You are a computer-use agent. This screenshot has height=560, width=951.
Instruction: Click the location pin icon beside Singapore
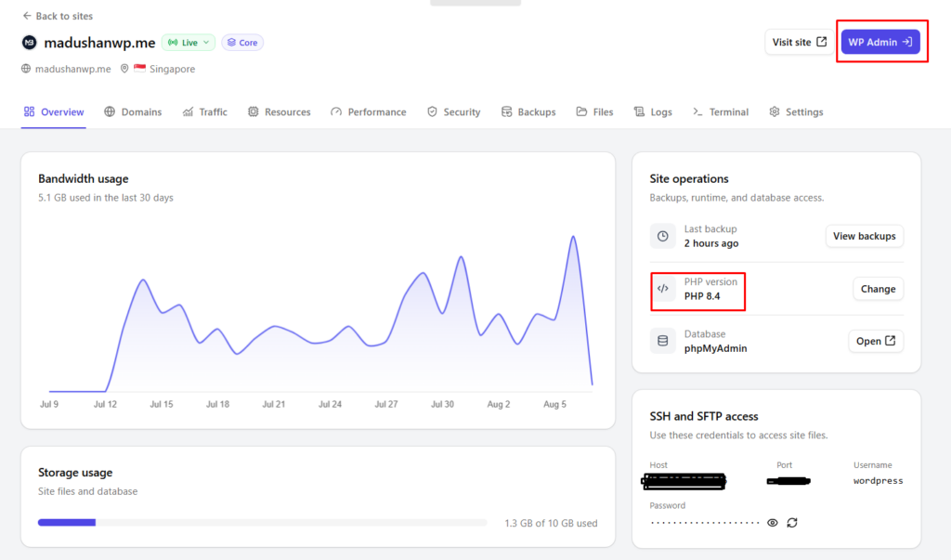124,69
